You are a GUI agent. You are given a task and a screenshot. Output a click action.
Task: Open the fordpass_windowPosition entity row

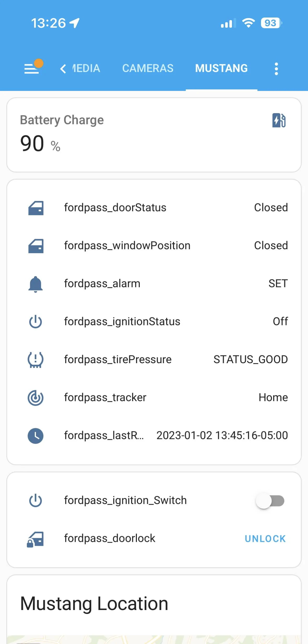tap(154, 246)
